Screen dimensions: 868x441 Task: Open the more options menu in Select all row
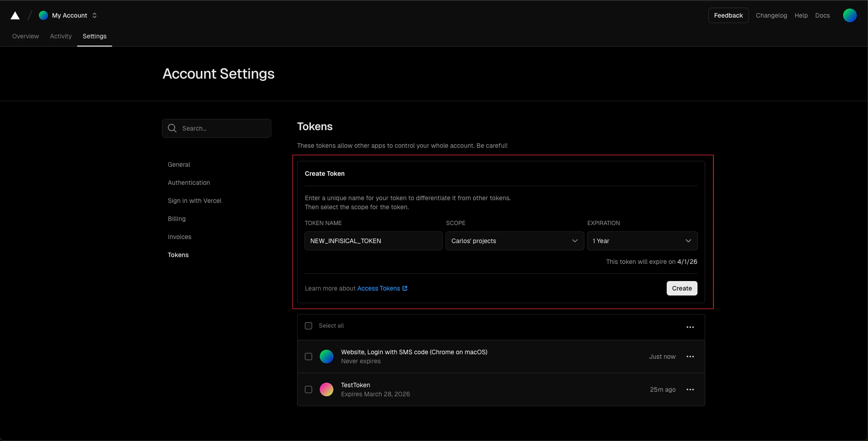coord(690,327)
